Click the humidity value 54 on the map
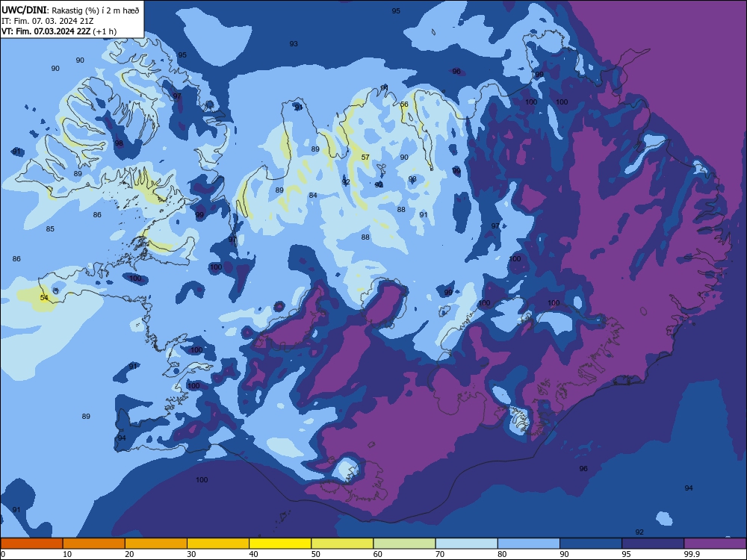 pos(44,298)
